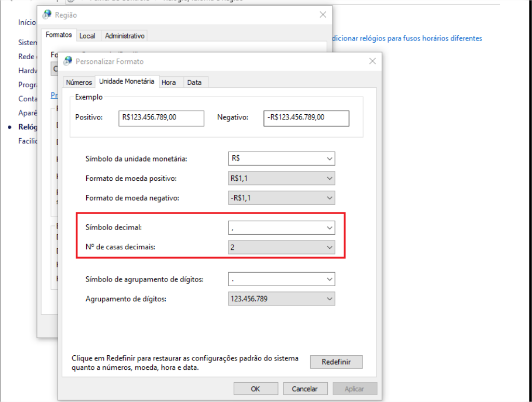
Task: Open the Símbolo da unidade monetária dropdown
Action: [329, 158]
